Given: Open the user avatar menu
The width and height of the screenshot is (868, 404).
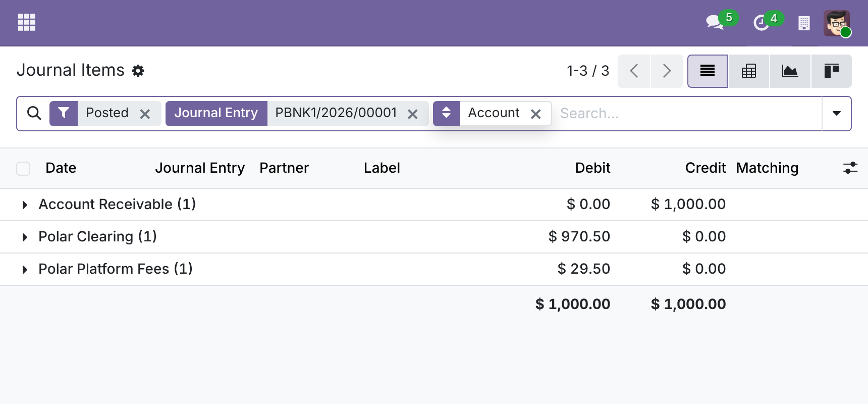Looking at the screenshot, I should (837, 23).
